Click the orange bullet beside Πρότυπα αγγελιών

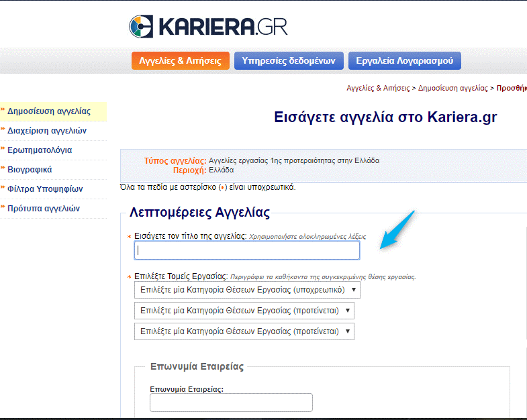pos(3,208)
